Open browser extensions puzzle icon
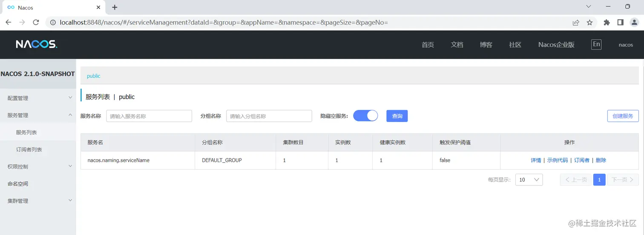This screenshot has height=235, width=644. coord(607,23)
